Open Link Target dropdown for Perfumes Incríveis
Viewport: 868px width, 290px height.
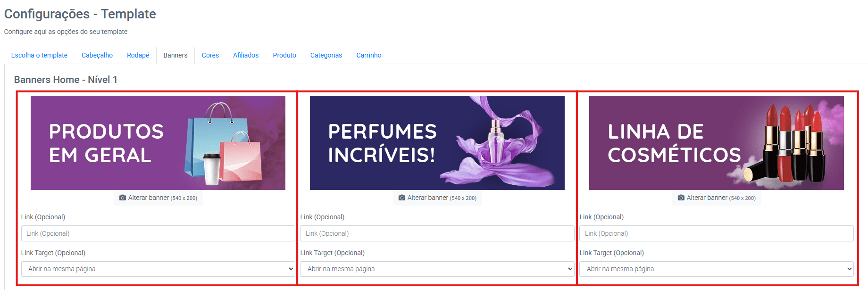tap(437, 269)
